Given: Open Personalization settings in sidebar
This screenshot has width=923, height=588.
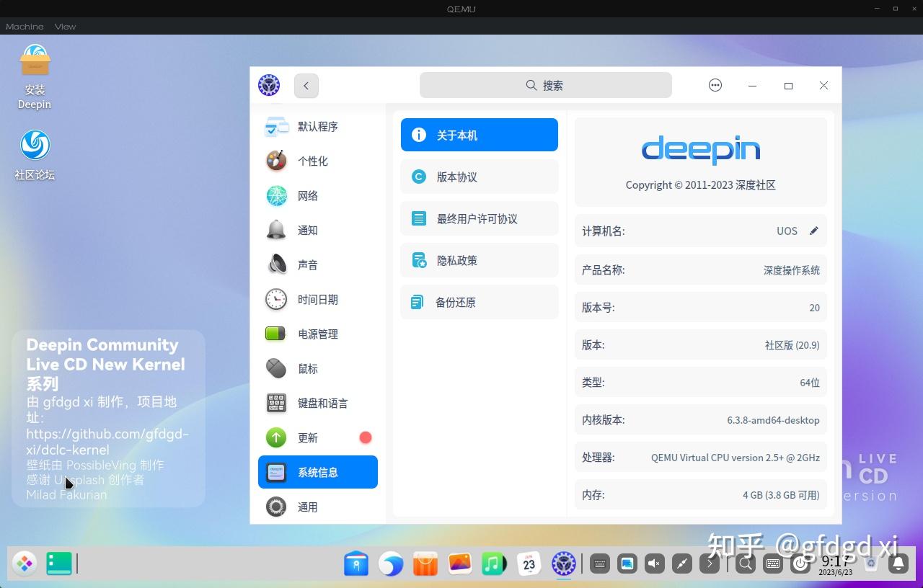Looking at the screenshot, I should [313, 161].
